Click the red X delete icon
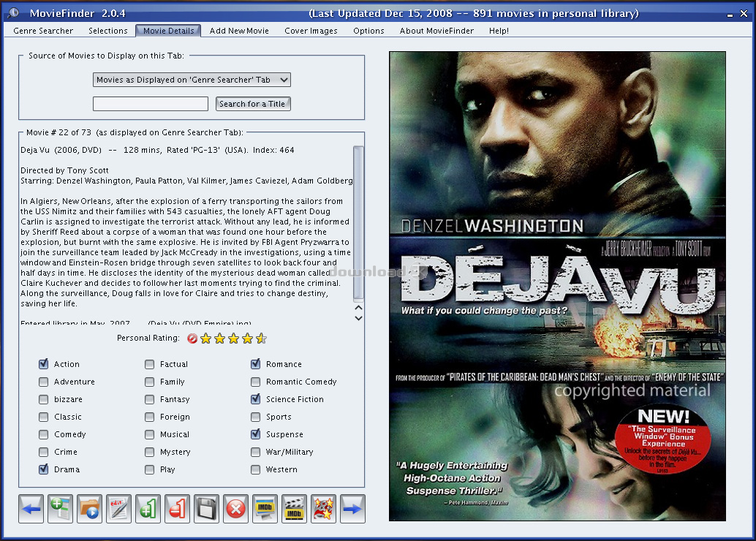The width and height of the screenshot is (756, 541). 235,509
